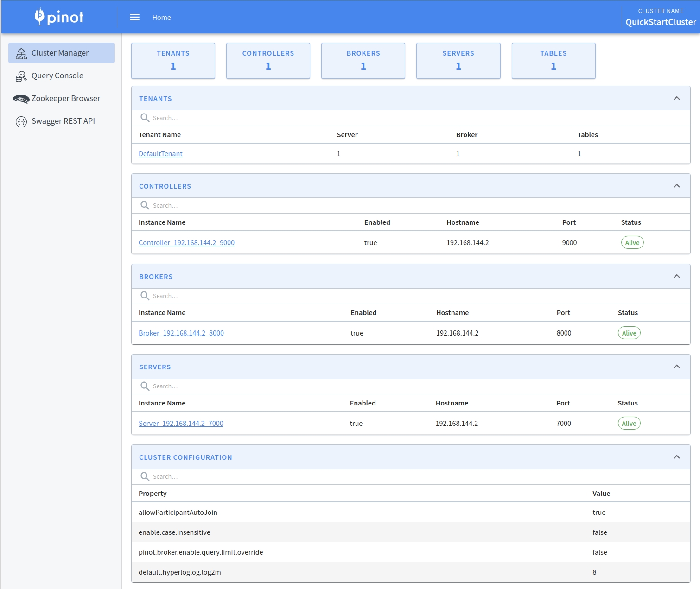Screen dimensions: 700x589
Task: Collapse the Cluster Configuration section
Action: 676,457
